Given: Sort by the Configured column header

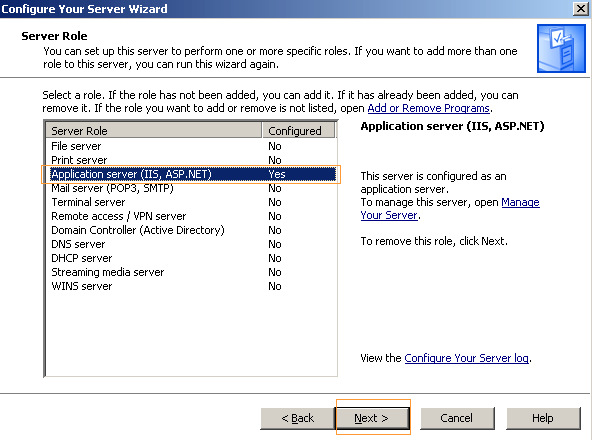Looking at the screenshot, I should (298, 131).
